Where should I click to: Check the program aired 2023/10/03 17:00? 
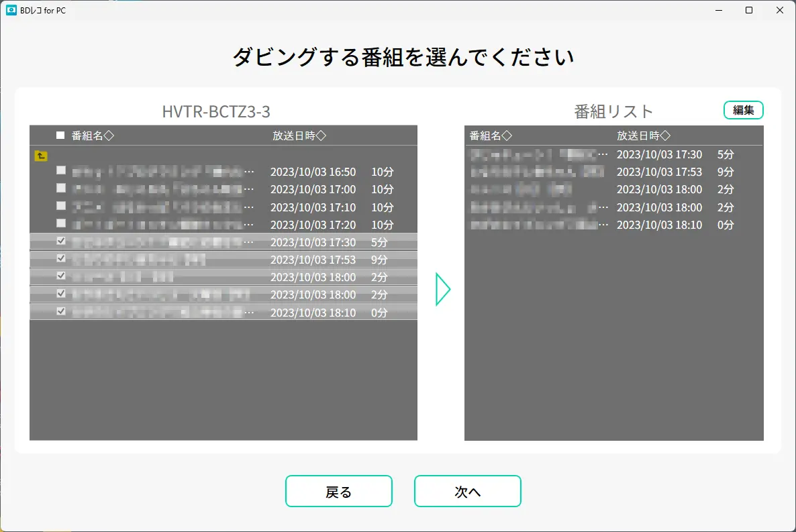[x=61, y=188]
